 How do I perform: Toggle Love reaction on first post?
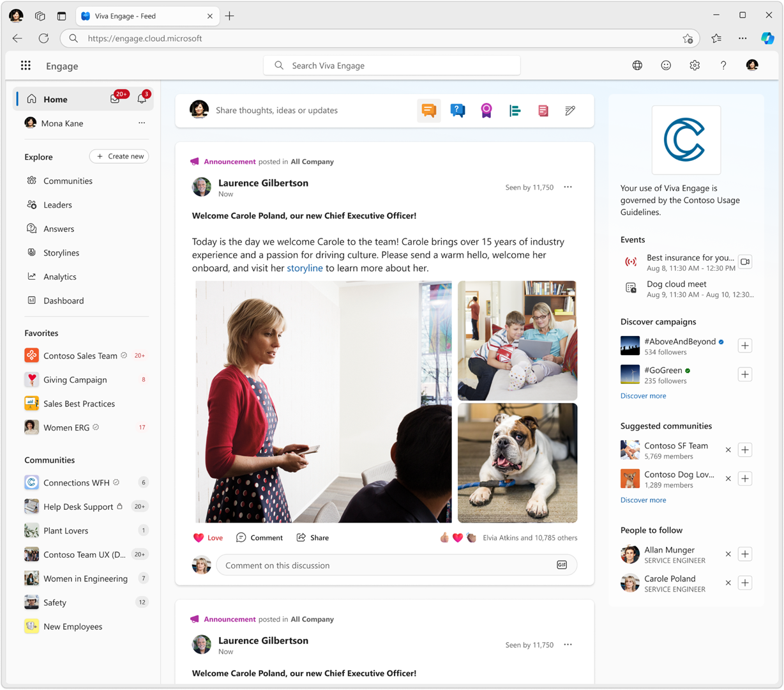[208, 538]
